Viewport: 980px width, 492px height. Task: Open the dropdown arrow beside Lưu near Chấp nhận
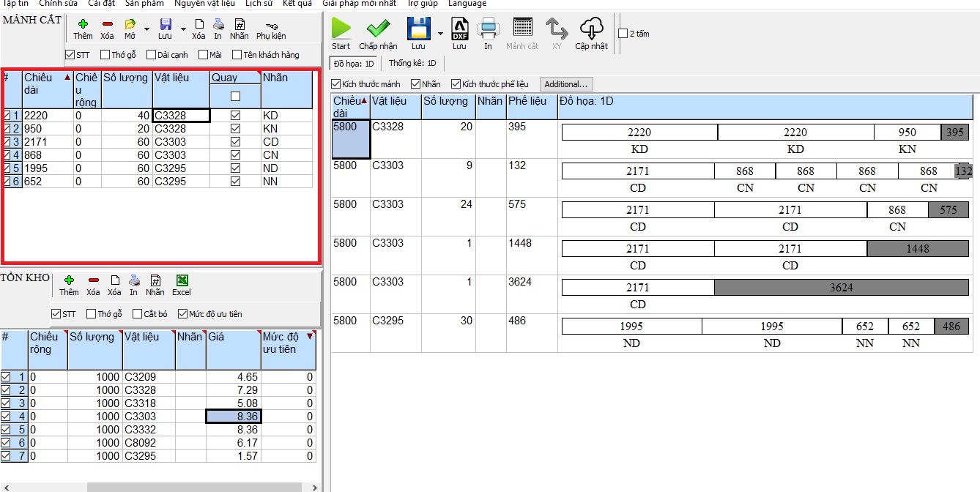coord(440,34)
